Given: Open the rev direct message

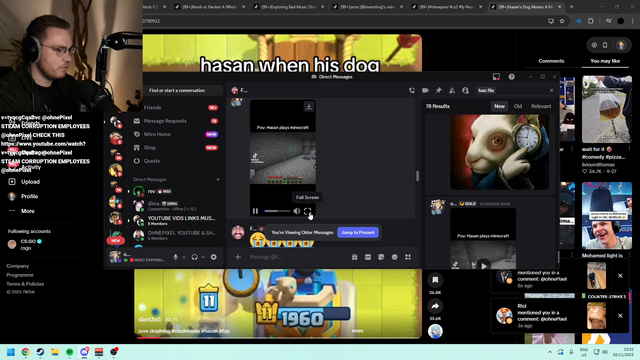Looking at the screenshot, I should 176,191.
